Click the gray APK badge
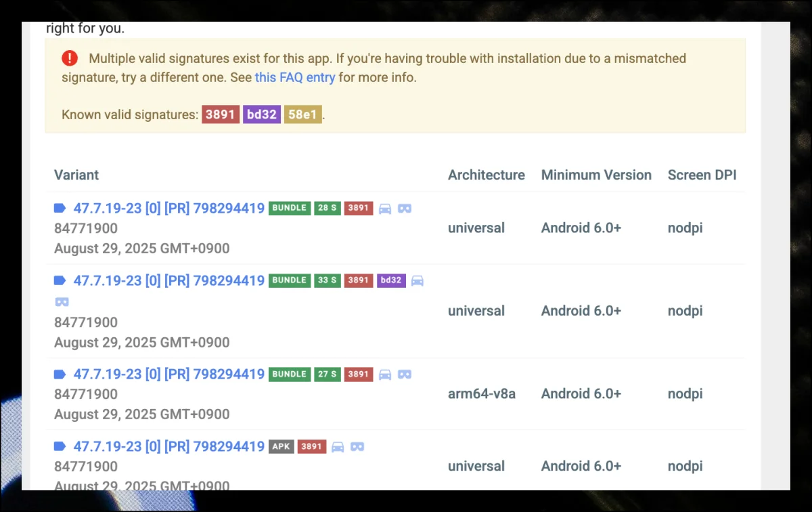 coord(281,447)
